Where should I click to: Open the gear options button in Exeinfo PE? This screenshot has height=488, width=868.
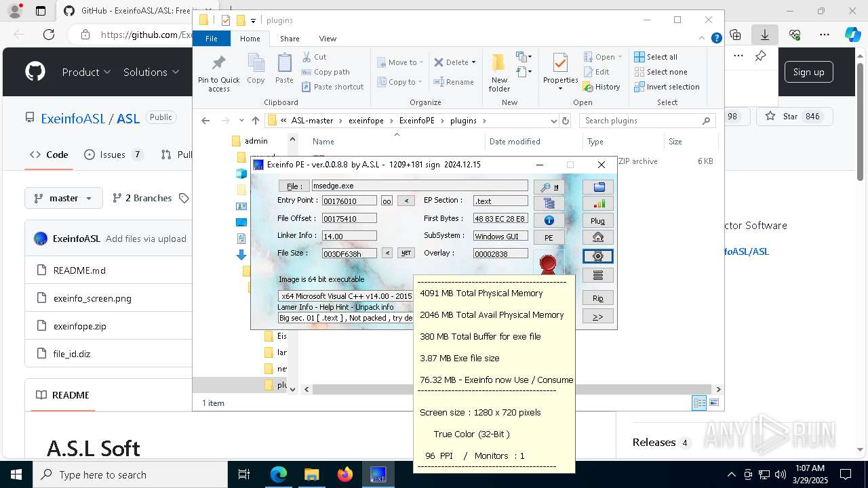[598, 256]
